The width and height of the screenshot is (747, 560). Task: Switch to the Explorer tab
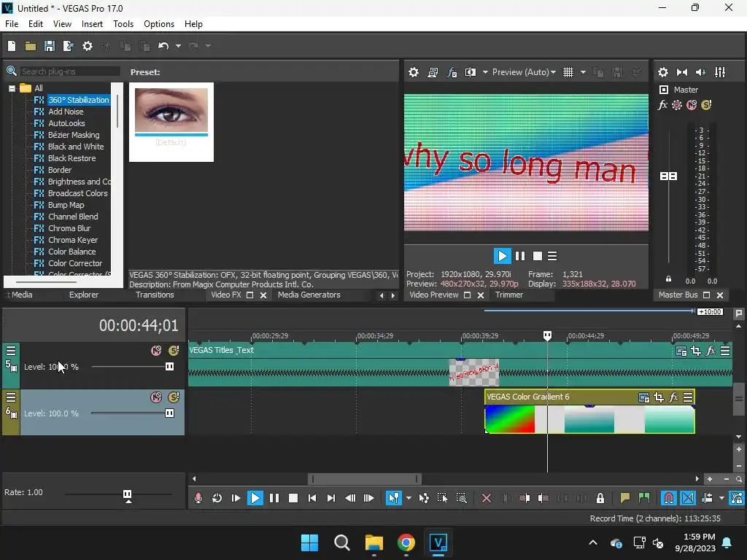[x=84, y=295]
